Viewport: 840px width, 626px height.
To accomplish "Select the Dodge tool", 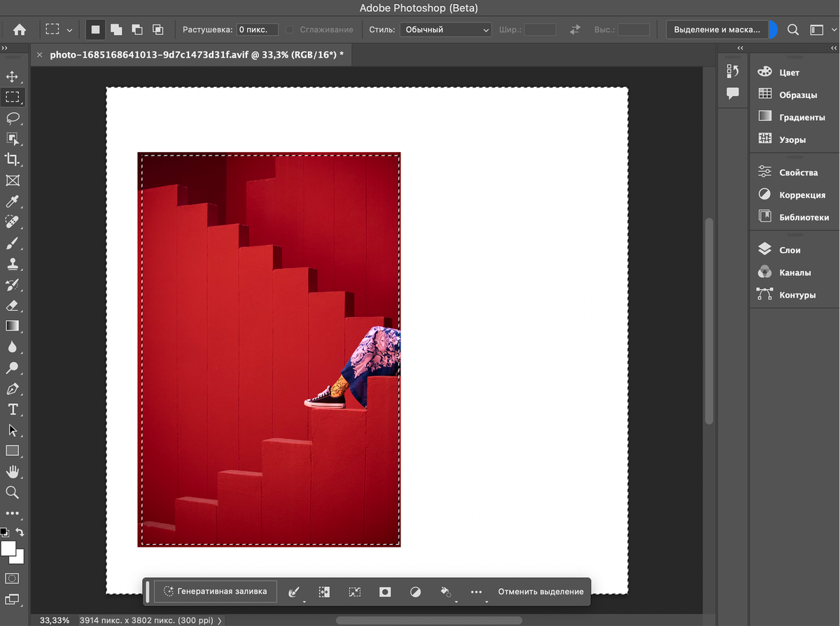I will coord(12,368).
